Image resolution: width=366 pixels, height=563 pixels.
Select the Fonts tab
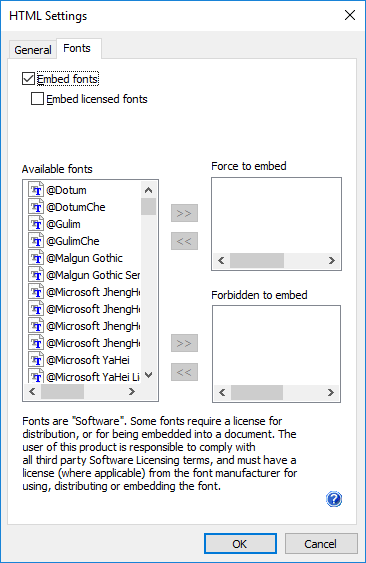[77, 48]
